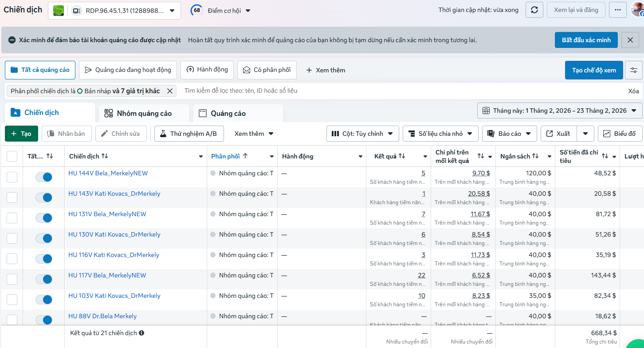644x348 pixels.
Task: Open campaign HU 130V Kati Kovacs_DrMerkely link
Action: [x=114, y=234]
